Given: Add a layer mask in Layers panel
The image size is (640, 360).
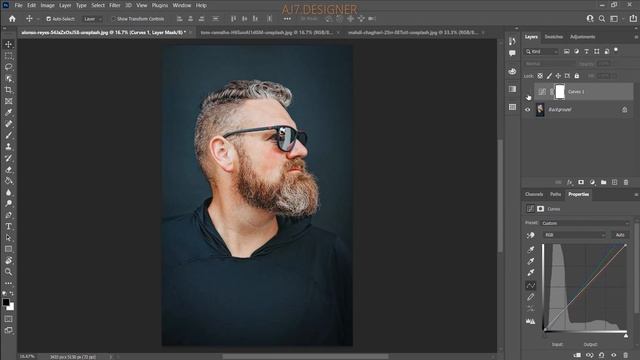Looking at the screenshot, I should point(581,182).
